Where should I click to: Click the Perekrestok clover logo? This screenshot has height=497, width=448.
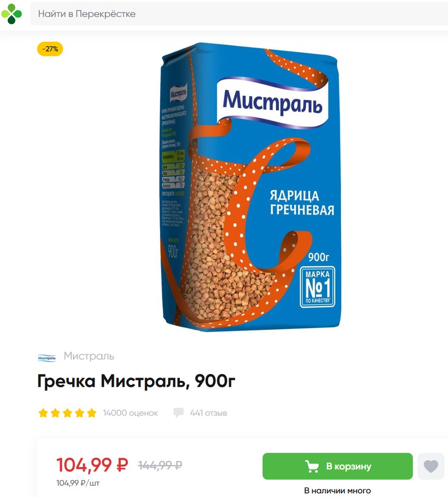[x=12, y=14]
